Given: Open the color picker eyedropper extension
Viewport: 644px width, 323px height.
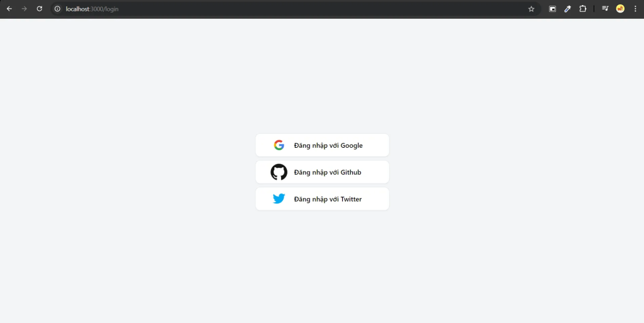Looking at the screenshot, I should point(567,9).
